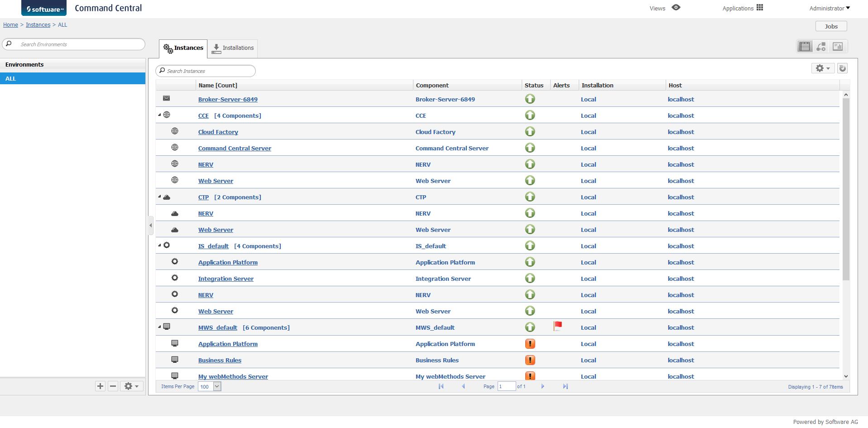Open the Administrator user menu
868x428 pixels.
click(830, 8)
